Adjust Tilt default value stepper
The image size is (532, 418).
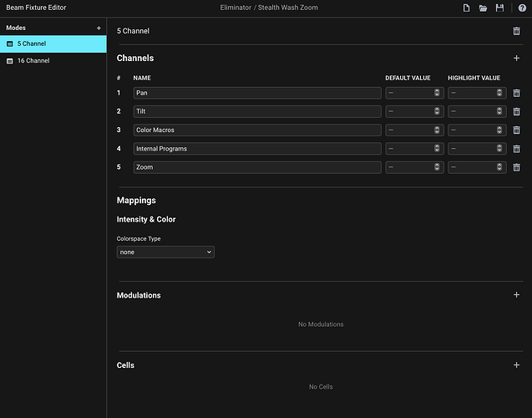pos(437,112)
